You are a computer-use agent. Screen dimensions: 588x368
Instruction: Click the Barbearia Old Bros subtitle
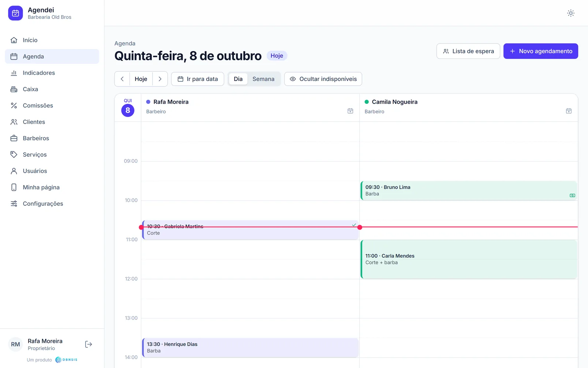coord(50,17)
